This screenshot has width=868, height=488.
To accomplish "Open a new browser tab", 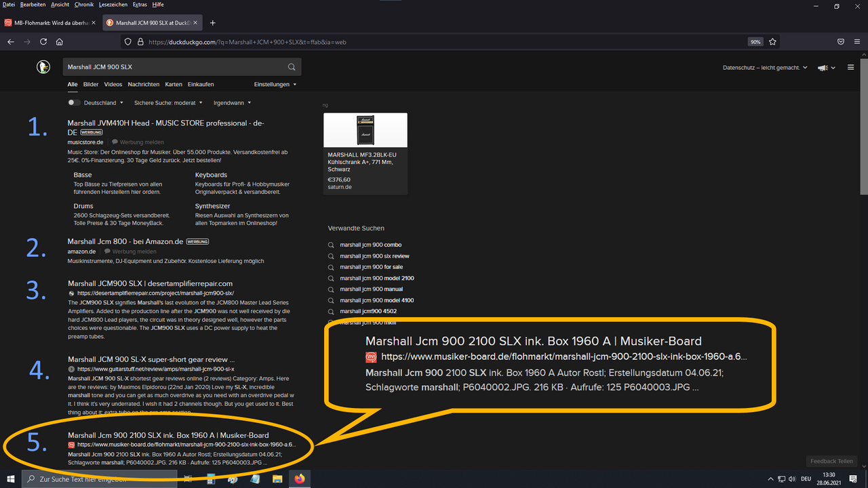I will click(213, 22).
